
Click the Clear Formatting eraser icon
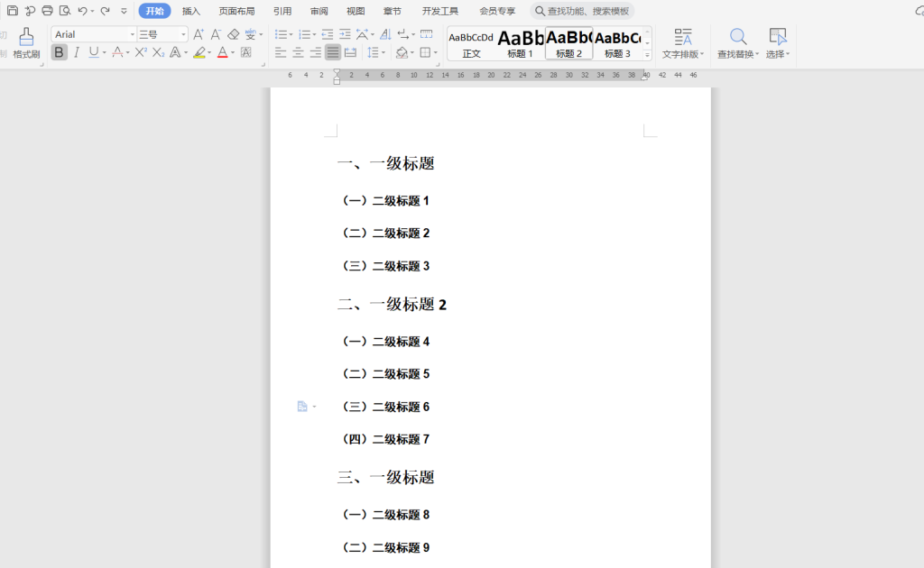tap(234, 34)
